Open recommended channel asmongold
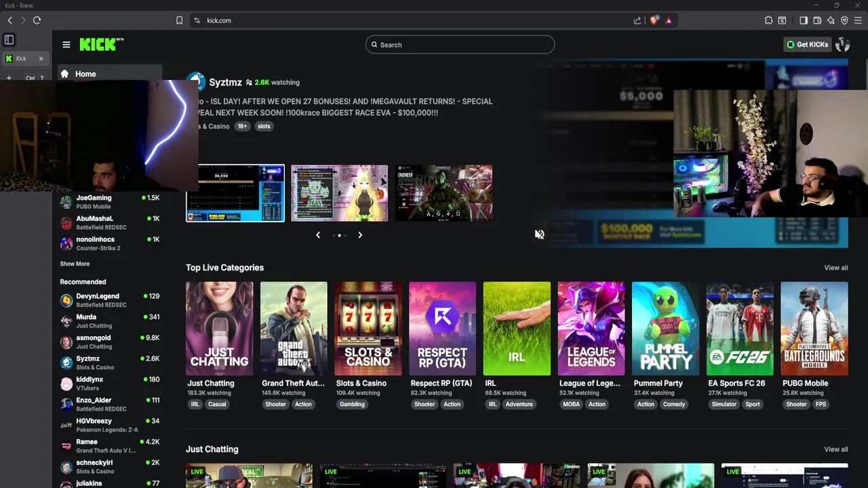Screen dimensions: 868x488 coord(110,342)
